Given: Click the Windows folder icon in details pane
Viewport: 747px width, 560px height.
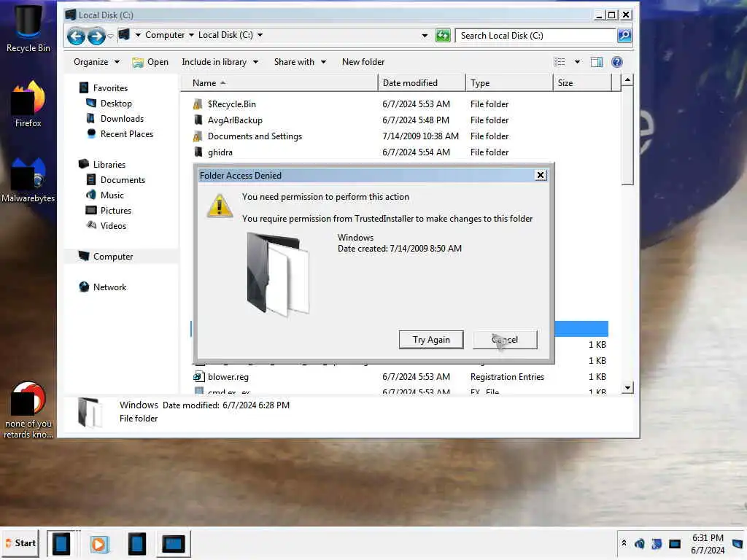Looking at the screenshot, I should tap(89, 413).
